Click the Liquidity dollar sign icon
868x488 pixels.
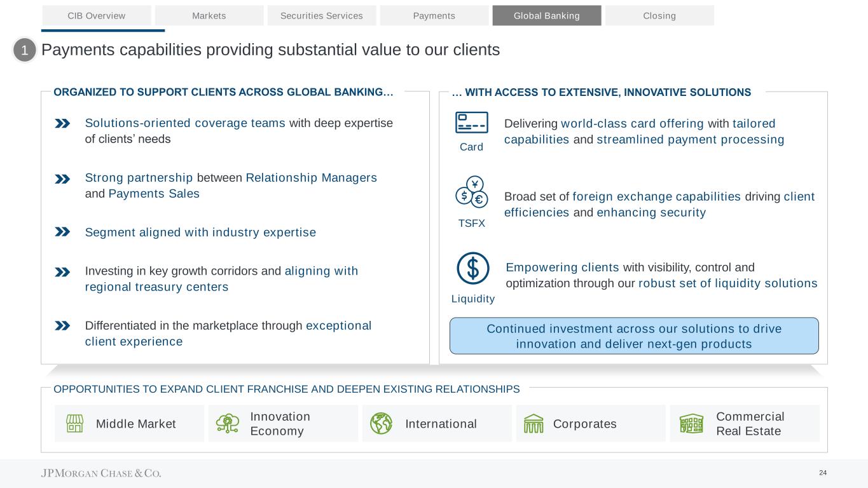click(x=472, y=268)
